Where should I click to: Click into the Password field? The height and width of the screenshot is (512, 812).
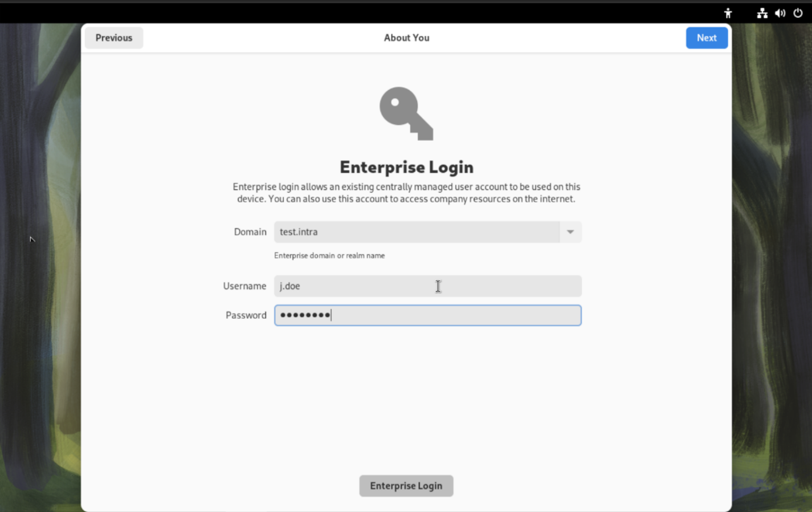(x=427, y=315)
